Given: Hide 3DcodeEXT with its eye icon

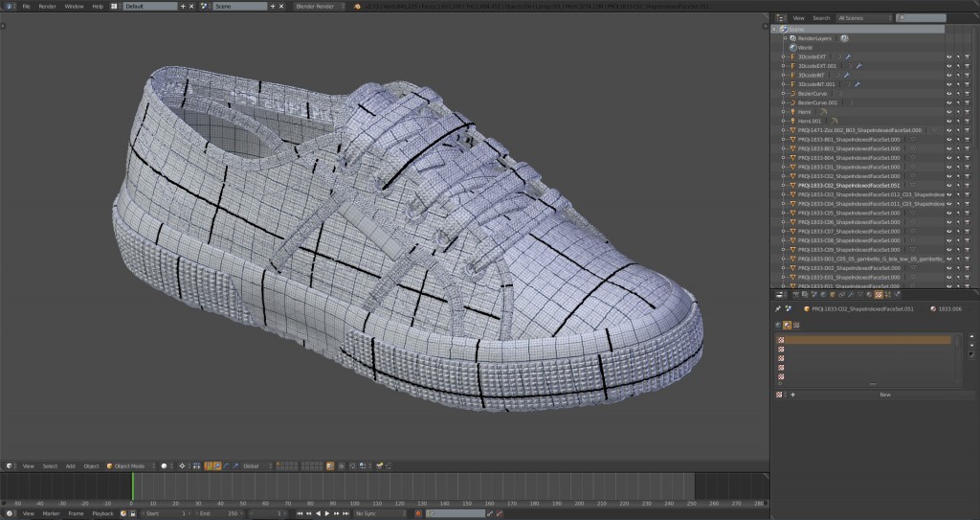Looking at the screenshot, I should (x=948, y=57).
